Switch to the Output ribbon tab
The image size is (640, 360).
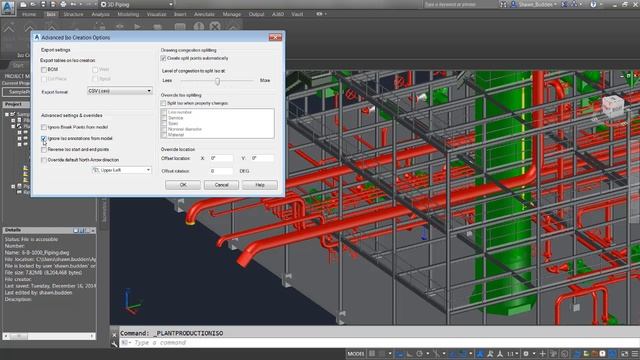pos(256,14)
